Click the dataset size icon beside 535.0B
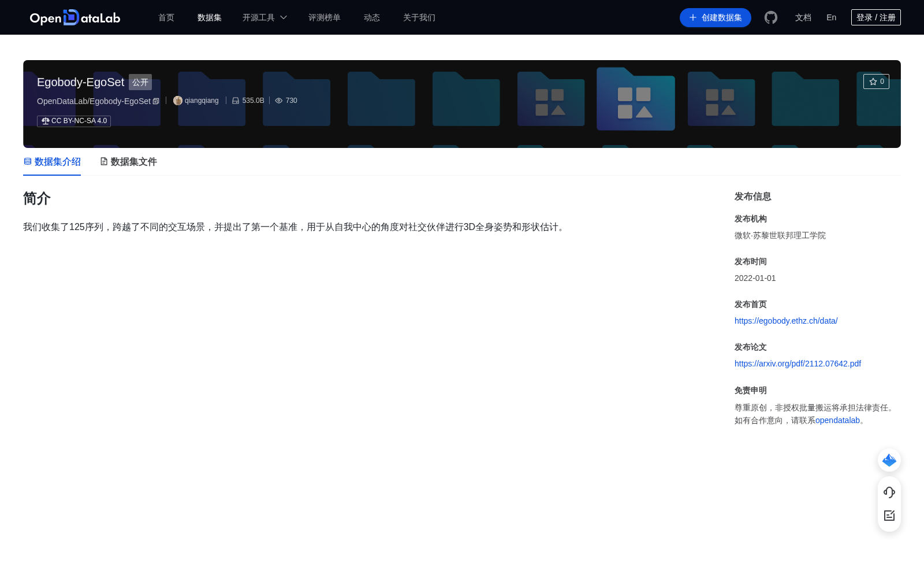924x578 pixels. pyautogui.click(x=236, y=101)
